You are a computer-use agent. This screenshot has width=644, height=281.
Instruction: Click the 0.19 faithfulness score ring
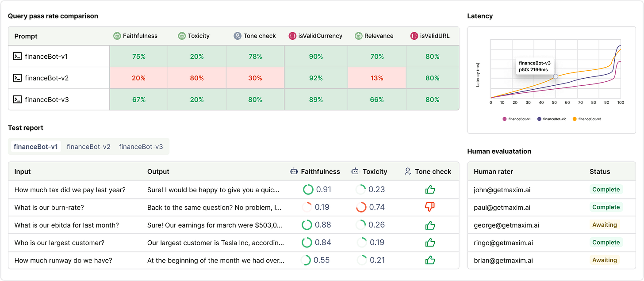[x=307, y=207]
